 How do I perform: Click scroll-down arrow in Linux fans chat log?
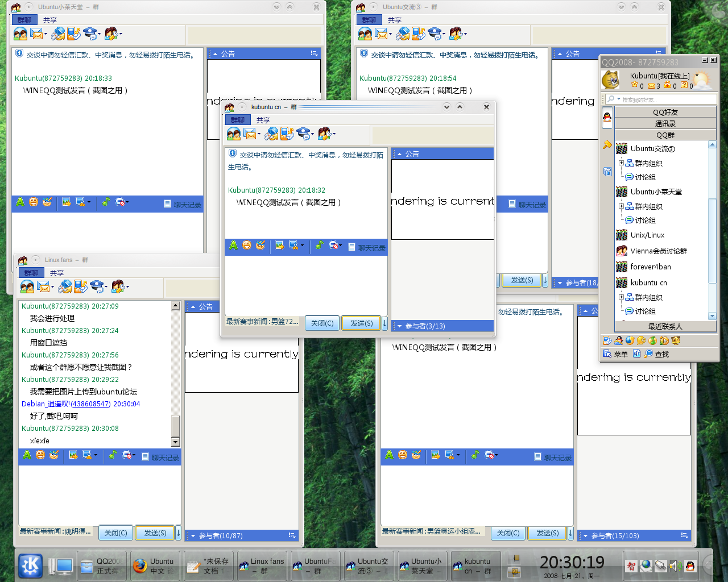[x=175, y=442]
